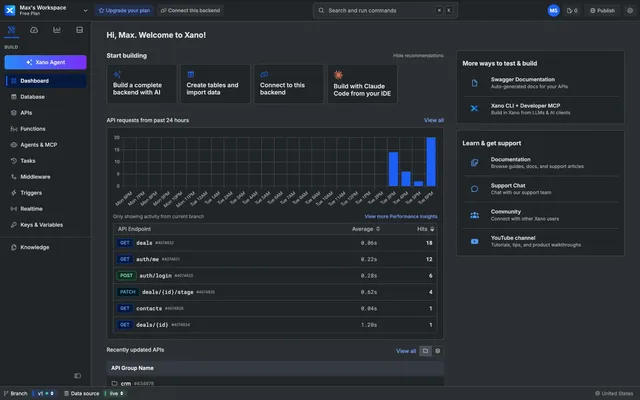The width and height of the screenshot is (640, 400).
Task: Open YouTube channel link
Action: pyautogui.click(x=540, y=241)
